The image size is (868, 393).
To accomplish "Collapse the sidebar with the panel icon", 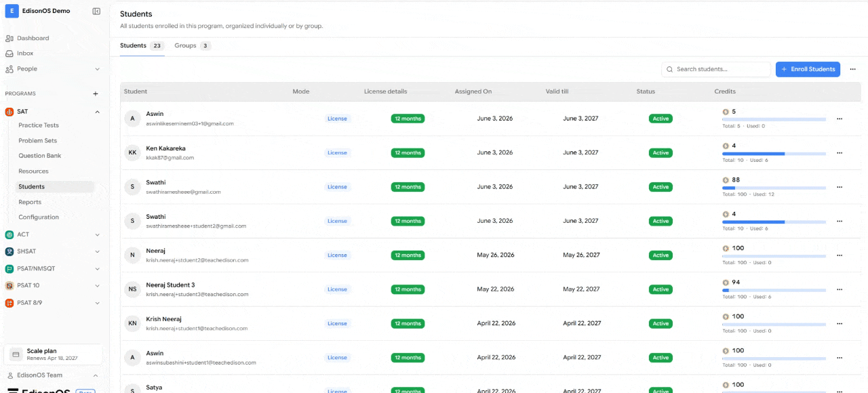I will 96,11.
